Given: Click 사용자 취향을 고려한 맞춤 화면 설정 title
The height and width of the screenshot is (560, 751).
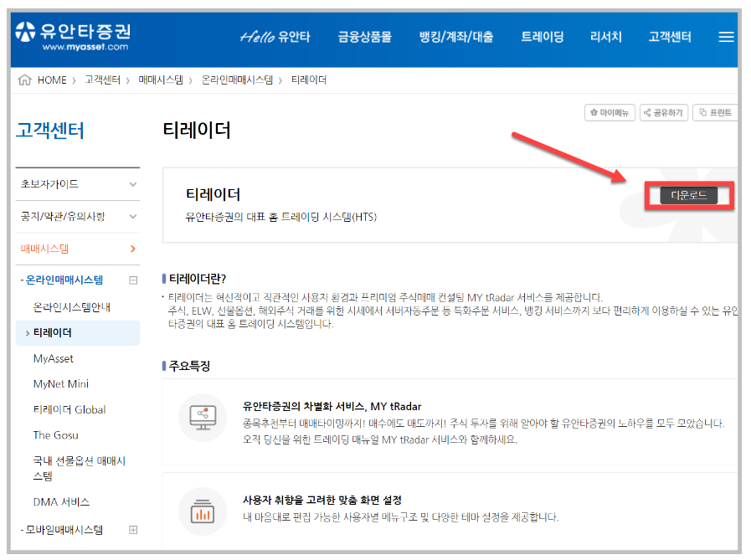Looking at the screenshot, I should 322,500.
